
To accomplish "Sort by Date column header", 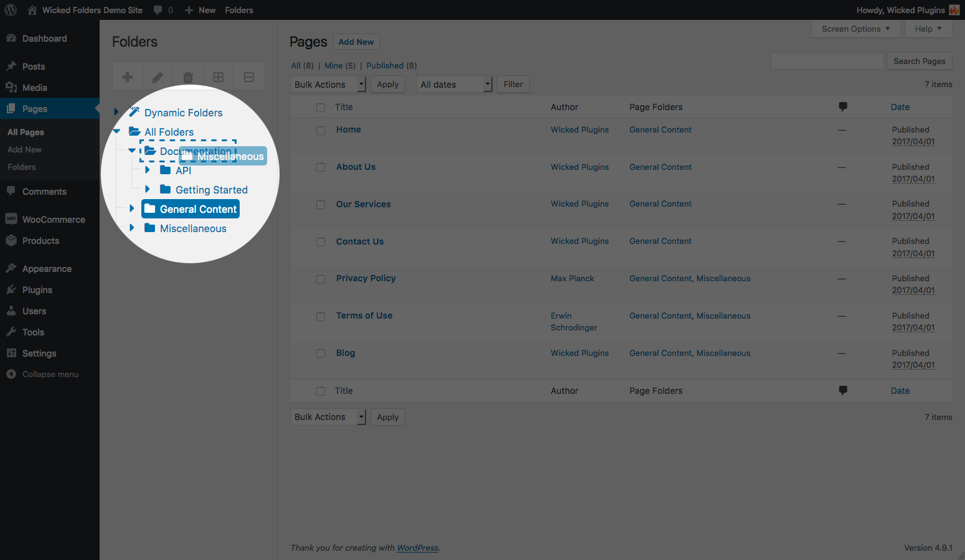I will [900, 107].
